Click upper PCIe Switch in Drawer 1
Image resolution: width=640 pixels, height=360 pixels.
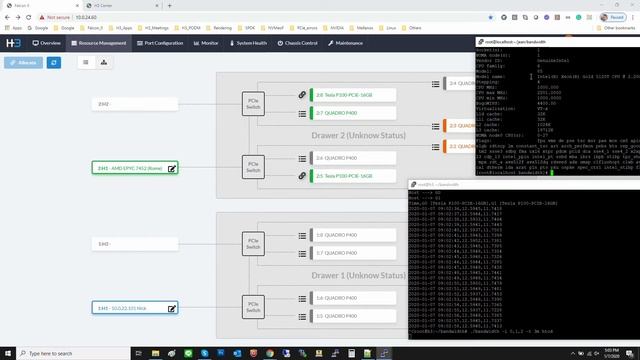pos(253,244)
